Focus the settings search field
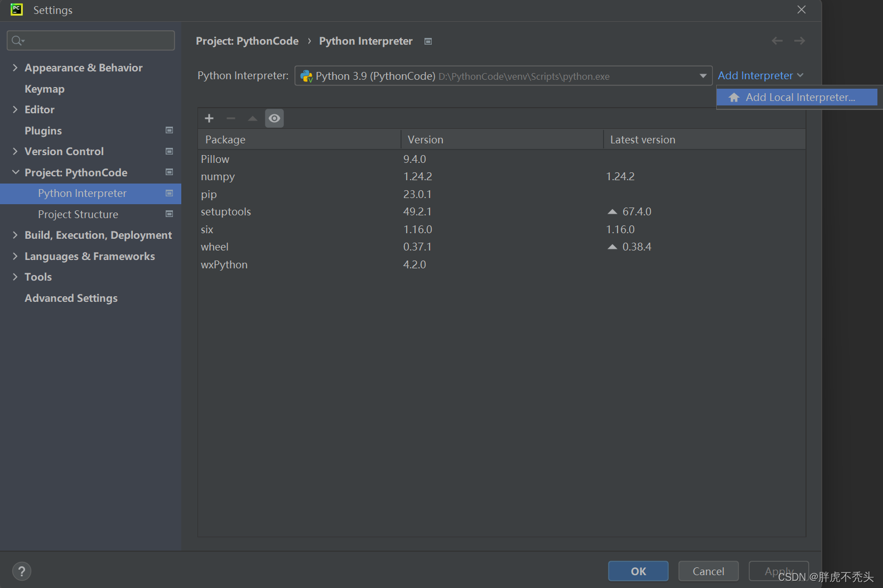883x588 pixels. pos(90,40)
